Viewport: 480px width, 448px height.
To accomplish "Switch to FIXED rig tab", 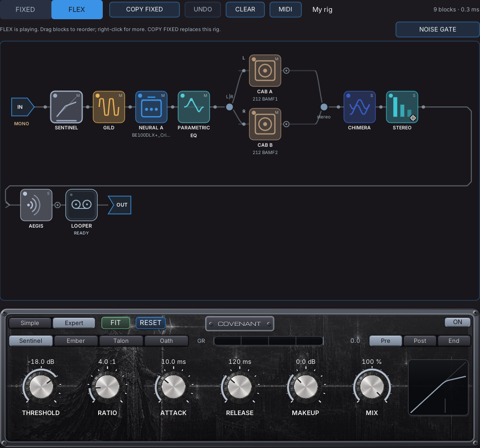I will point(25,10).
